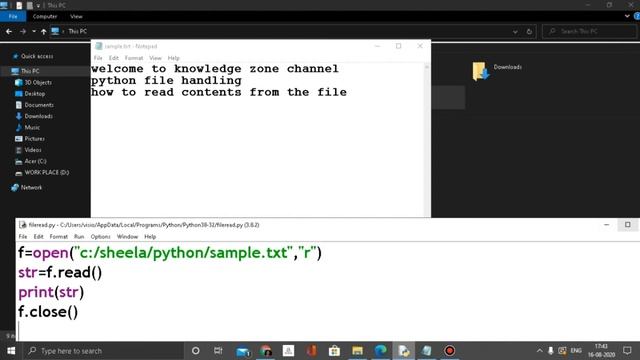
Task: Open Task View on the taskbar
Action: coord(218,351)
